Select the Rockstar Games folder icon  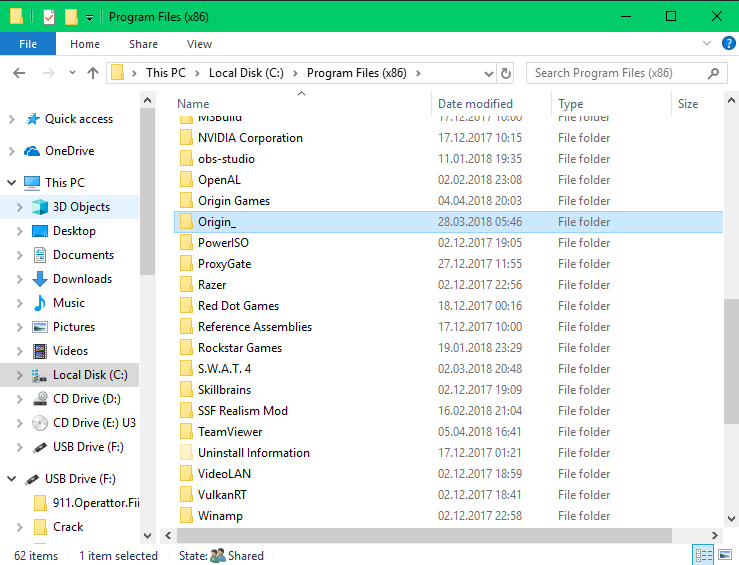186,348
